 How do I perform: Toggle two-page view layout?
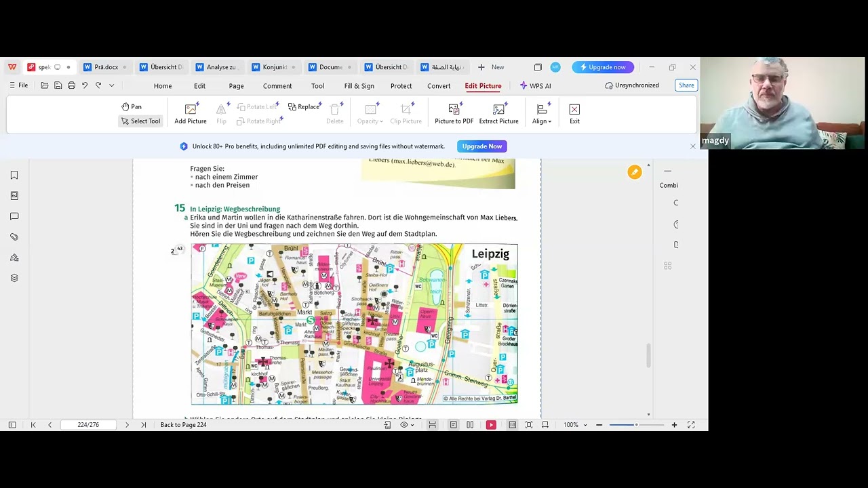pyautogui.click(x=470, y=425)
